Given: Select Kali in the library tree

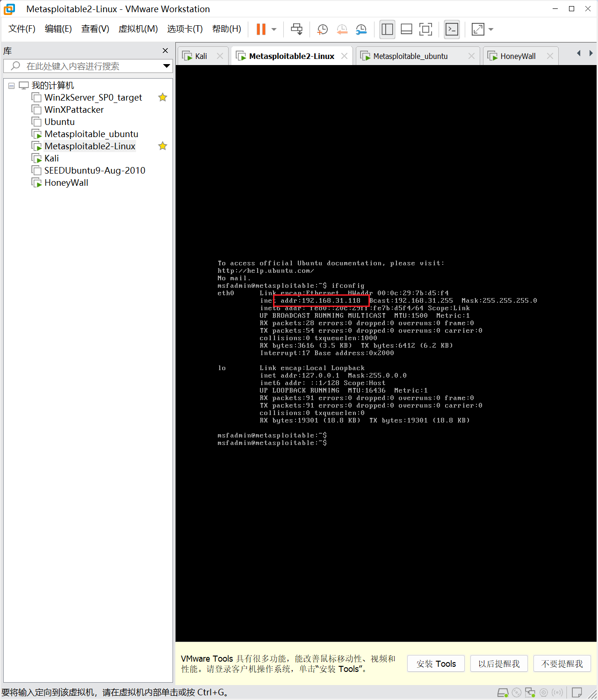Looking at the screenshot, I should 51,158.
